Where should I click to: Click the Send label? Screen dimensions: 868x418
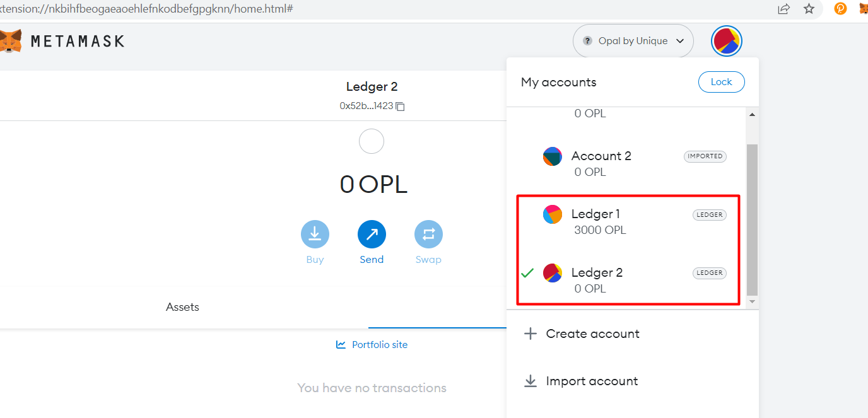pyautogui.click(x=372, y=260)
